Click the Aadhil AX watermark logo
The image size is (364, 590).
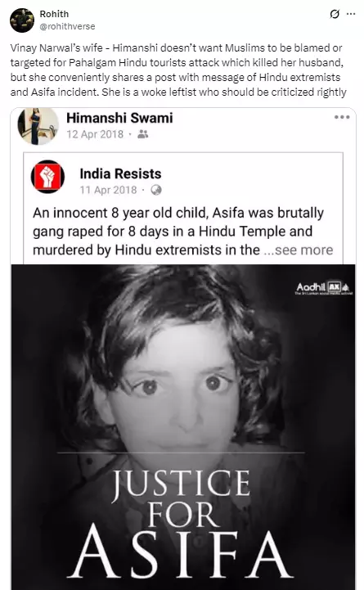tap(323, 288)
